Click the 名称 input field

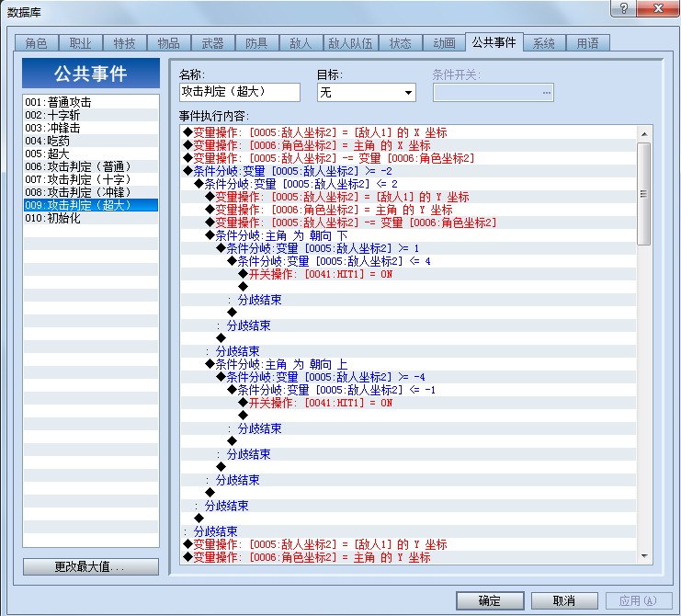tap(240, 92)
